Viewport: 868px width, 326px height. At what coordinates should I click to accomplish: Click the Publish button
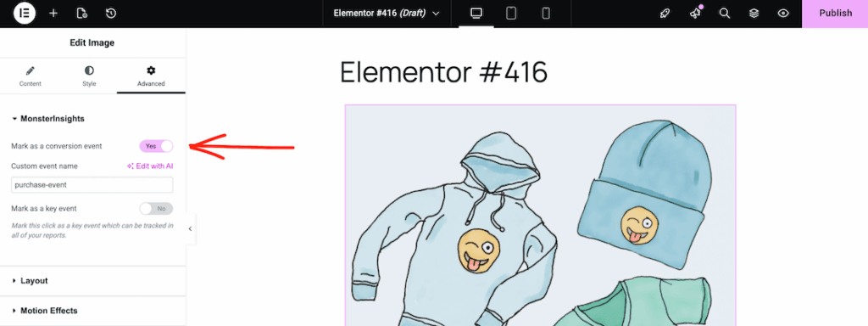coord(835,14)
